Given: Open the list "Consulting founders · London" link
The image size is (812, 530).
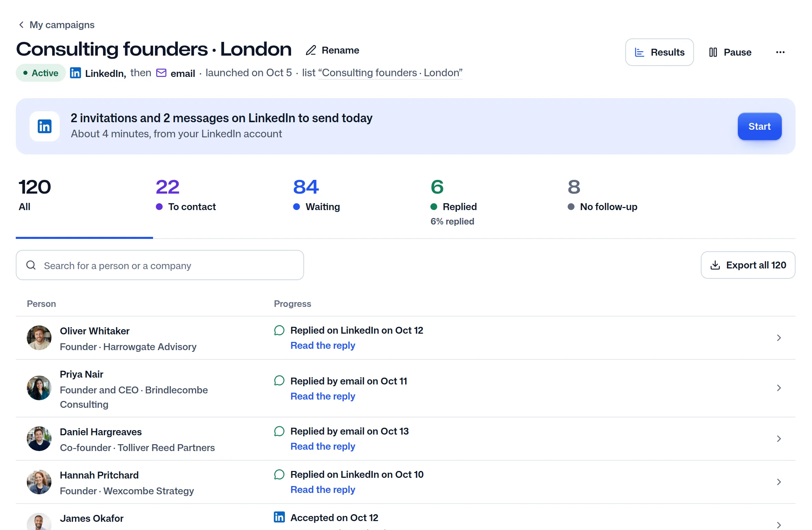Looking at the screenshot, I should point(390,73).
